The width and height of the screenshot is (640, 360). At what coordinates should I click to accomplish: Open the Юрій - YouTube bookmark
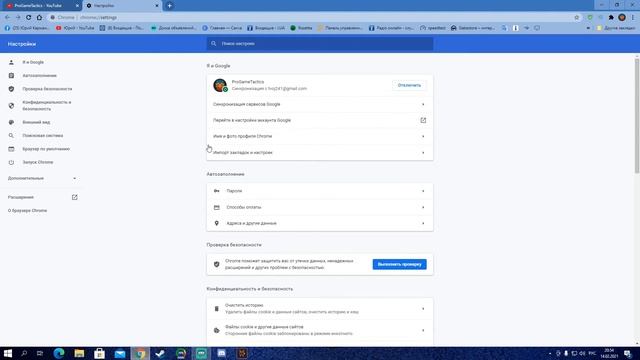[x=75, y=28]
